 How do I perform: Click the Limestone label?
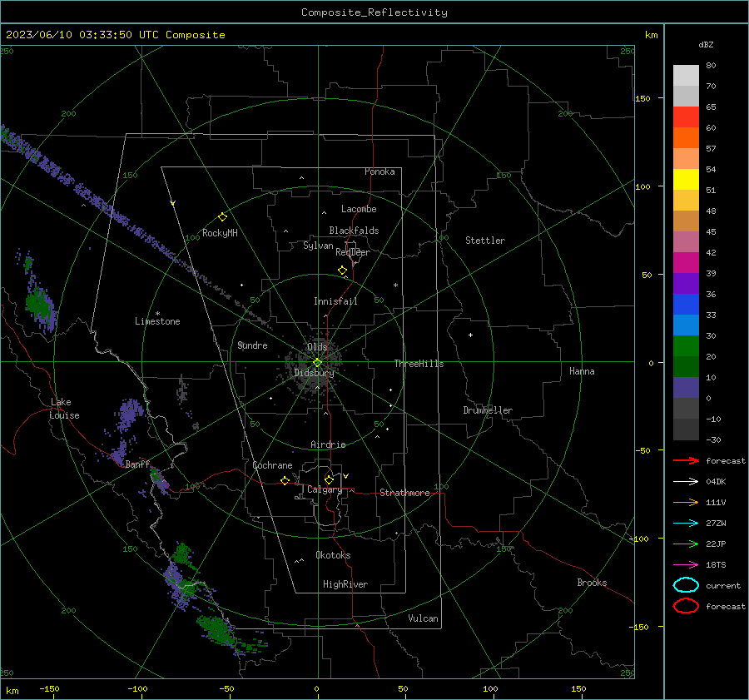tap(157, 321)
